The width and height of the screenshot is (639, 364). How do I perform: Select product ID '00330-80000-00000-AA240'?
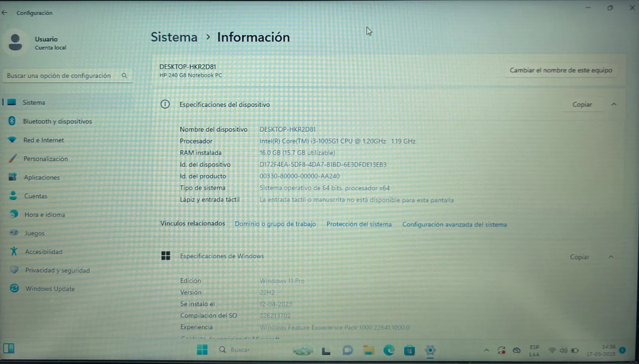300,176
